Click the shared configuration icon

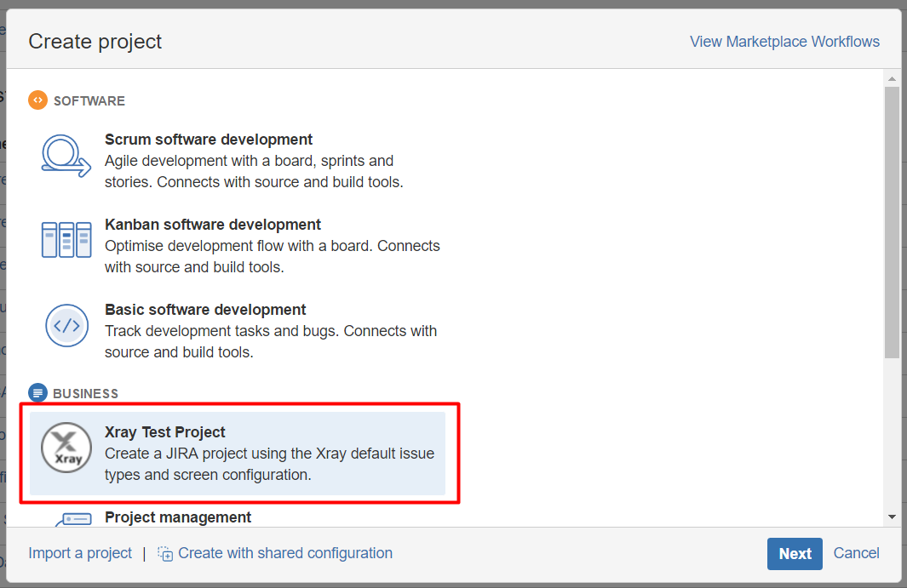tap(165, 554)
